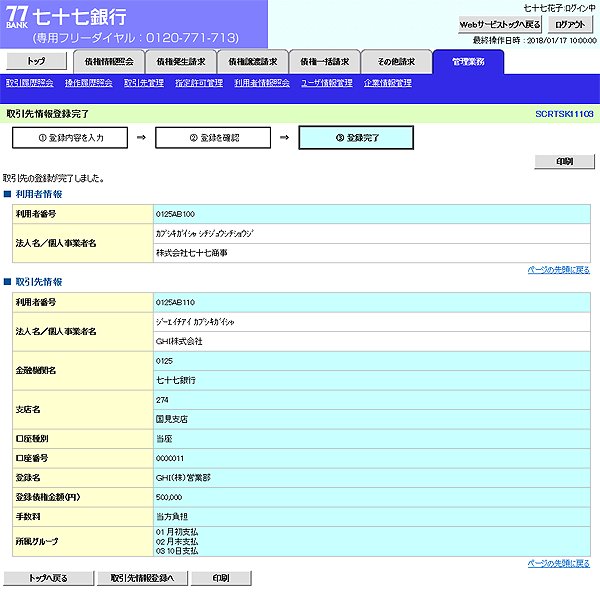Switch to その他請求 tab
Screen dimensions: 600x592
(x=396, y=62)
